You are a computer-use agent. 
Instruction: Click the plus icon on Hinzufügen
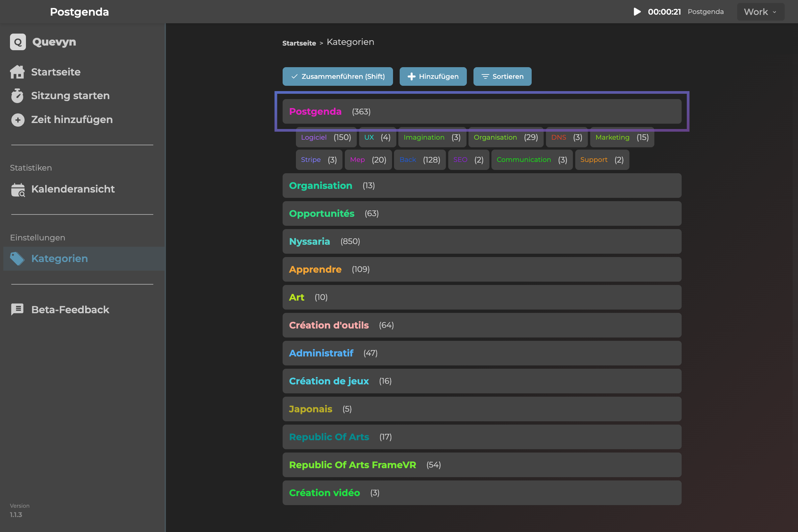pyautogui.click(x=411, y=76)
